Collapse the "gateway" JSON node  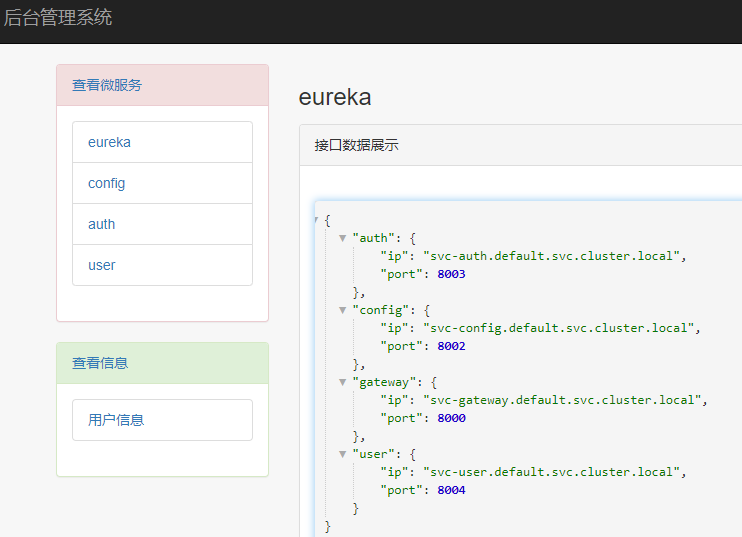tap(343, 382)
